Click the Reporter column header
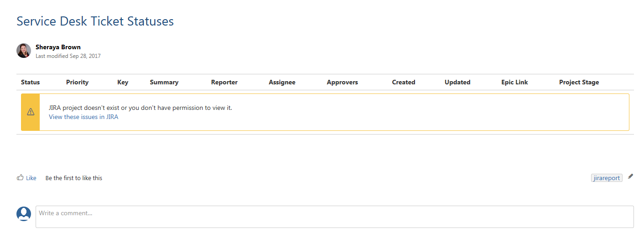The image size is (644, 233). click(224, 82)
